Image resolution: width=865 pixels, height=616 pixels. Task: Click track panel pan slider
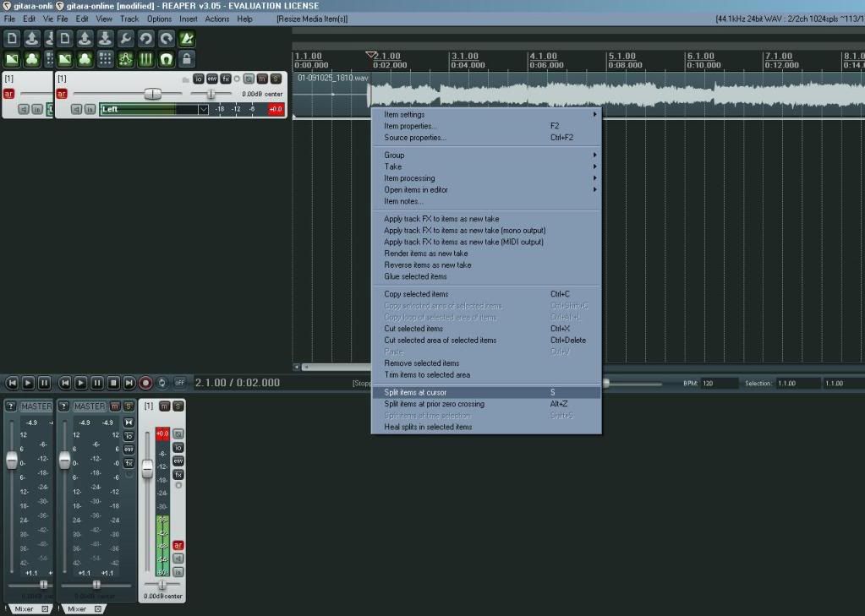pyautogui.click(x=211, y=95)
